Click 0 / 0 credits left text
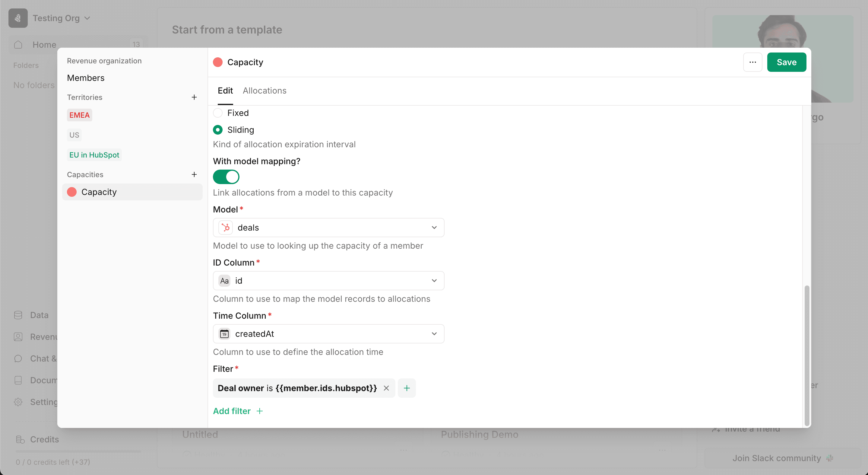 (x=53, y=462)
